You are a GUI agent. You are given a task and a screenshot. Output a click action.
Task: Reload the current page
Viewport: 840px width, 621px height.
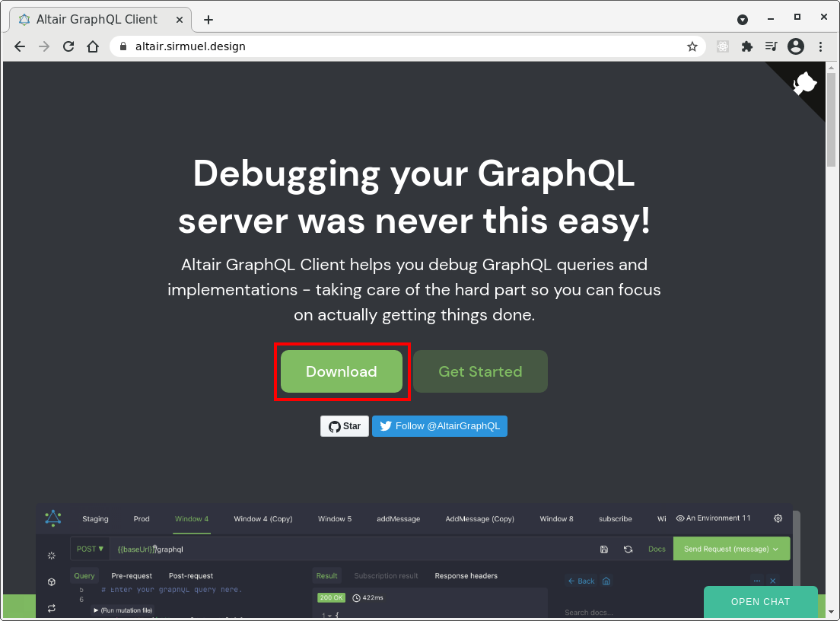tap(68, 46)
